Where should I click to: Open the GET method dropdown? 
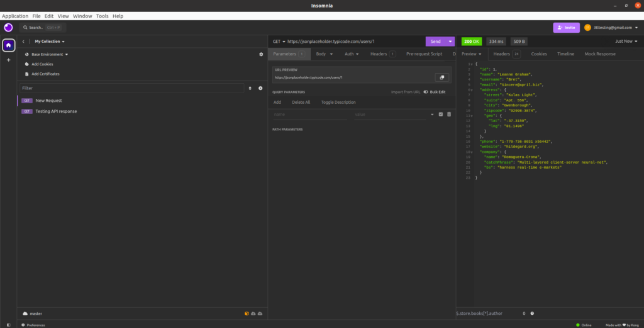(x=279, y=42)
